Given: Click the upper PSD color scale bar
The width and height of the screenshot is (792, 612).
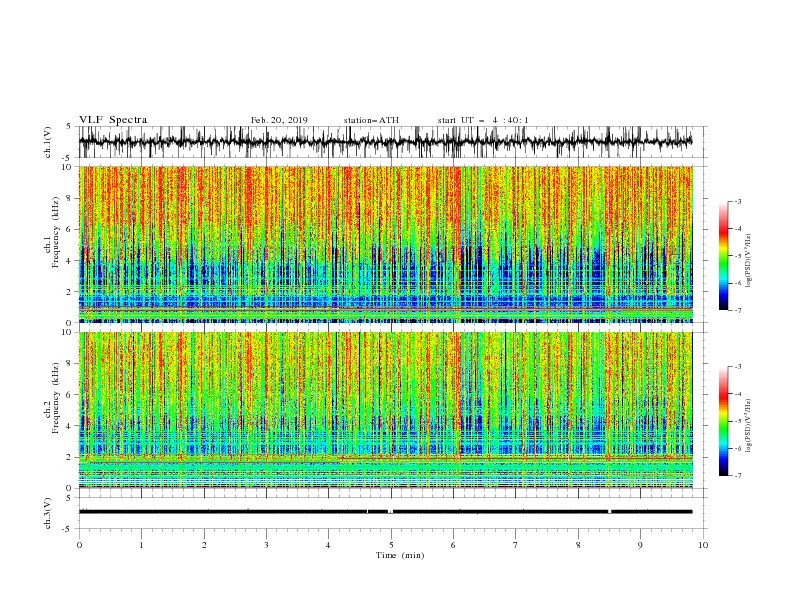Looking at the screenshot, I should point(723,256).
